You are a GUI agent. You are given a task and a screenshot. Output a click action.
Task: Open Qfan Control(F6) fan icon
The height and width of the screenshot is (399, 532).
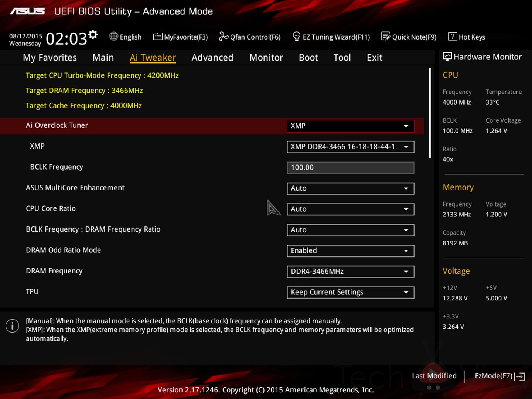click(224, 36)
